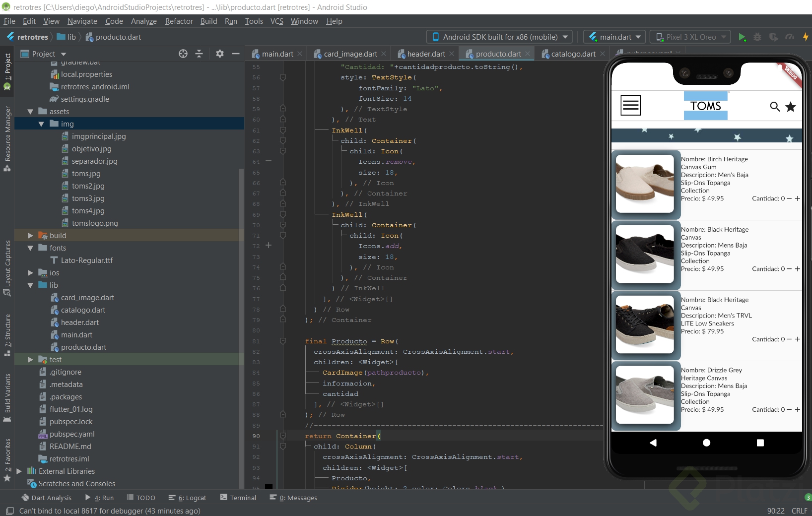Open the Logcat tool window

[x=187, y=498]
